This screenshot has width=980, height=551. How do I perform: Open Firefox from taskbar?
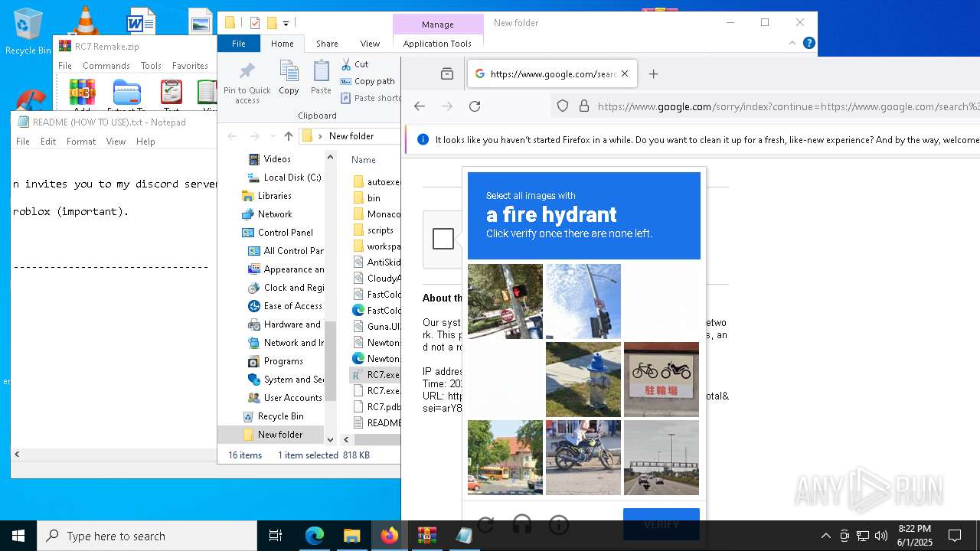click(389, 536)
